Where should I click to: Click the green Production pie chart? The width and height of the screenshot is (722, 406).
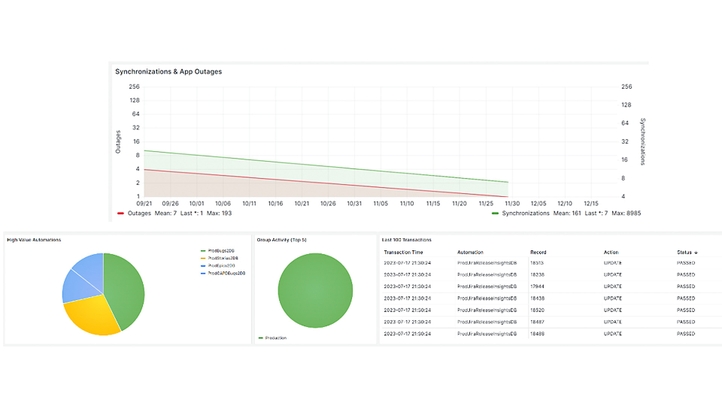click(x=314, y=290)
